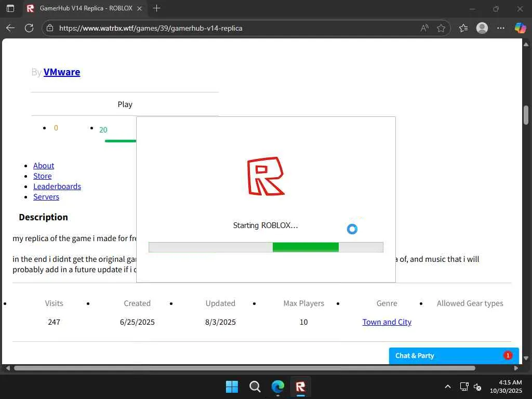
Task: Open the tab actions menu icon
Action: pyautogui.click(x=10, y=8)
